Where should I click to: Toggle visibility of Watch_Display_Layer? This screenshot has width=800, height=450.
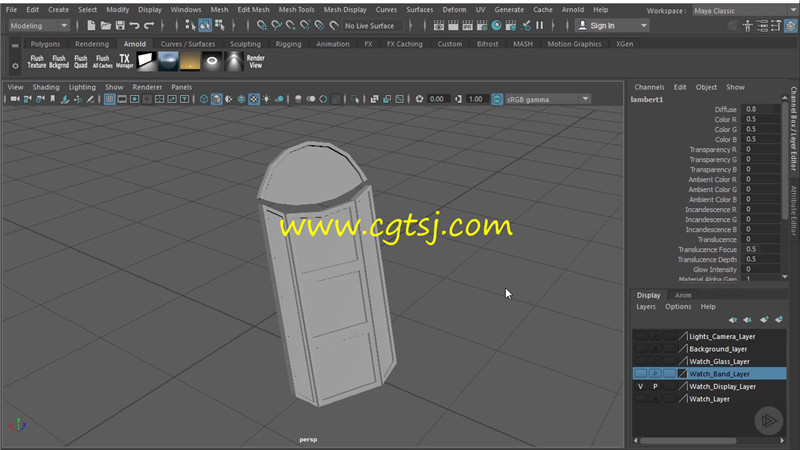pyautogui.click(x=640, y=386)
